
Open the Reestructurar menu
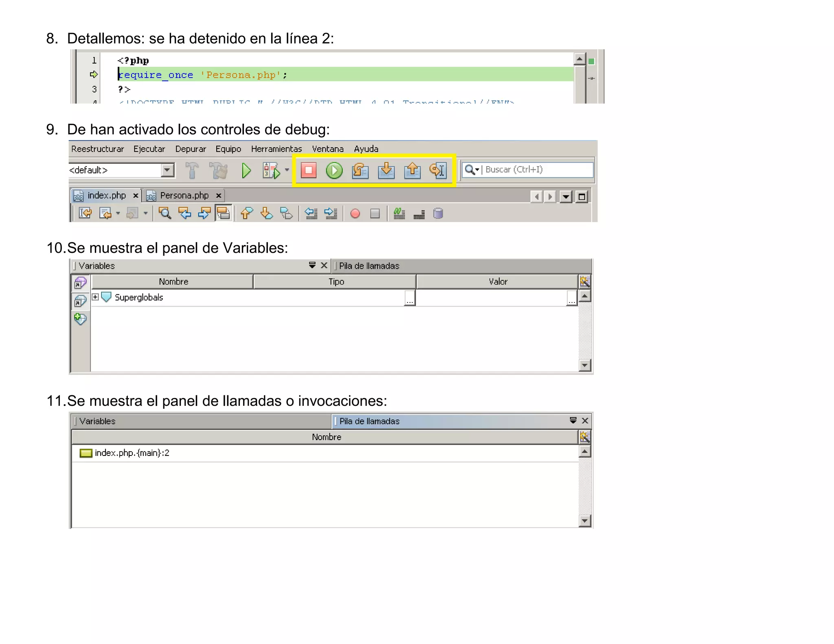tap(97, 149)
